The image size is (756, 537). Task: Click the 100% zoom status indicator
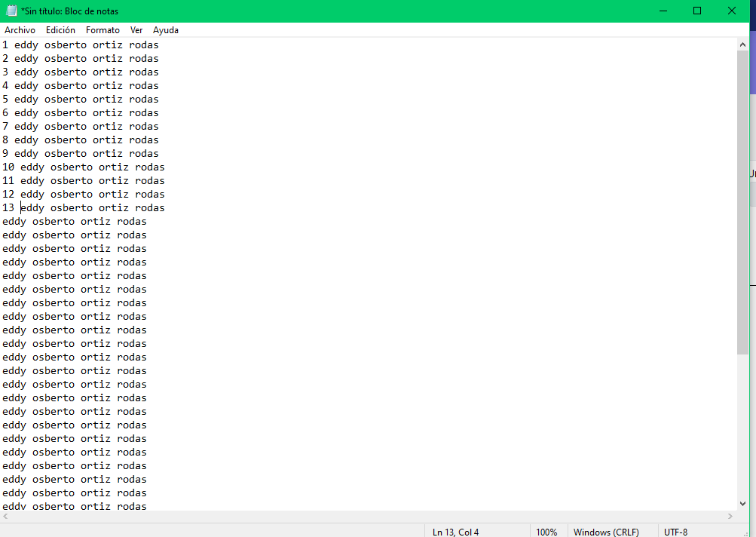point(546,532)
